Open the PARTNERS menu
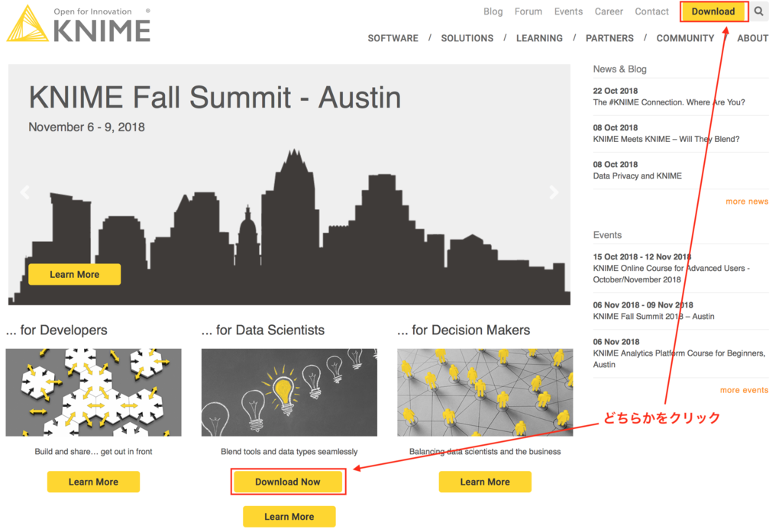 (x=609, y=38)
